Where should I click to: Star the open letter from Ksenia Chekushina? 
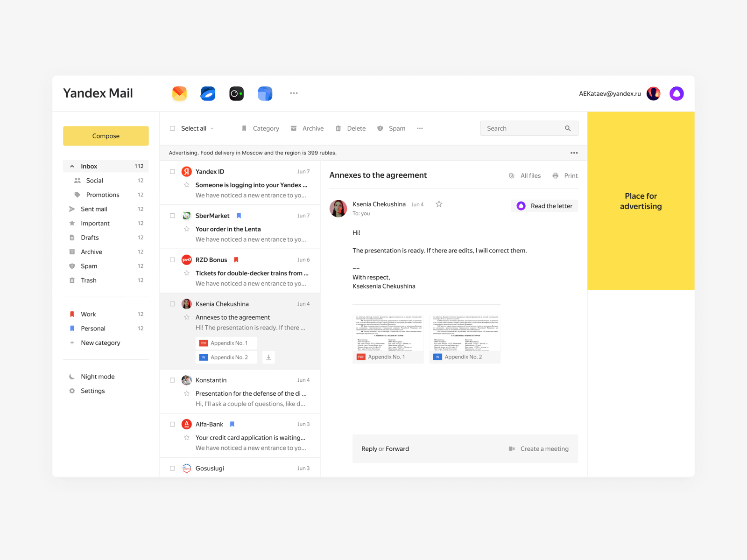[x=439, y=204]
